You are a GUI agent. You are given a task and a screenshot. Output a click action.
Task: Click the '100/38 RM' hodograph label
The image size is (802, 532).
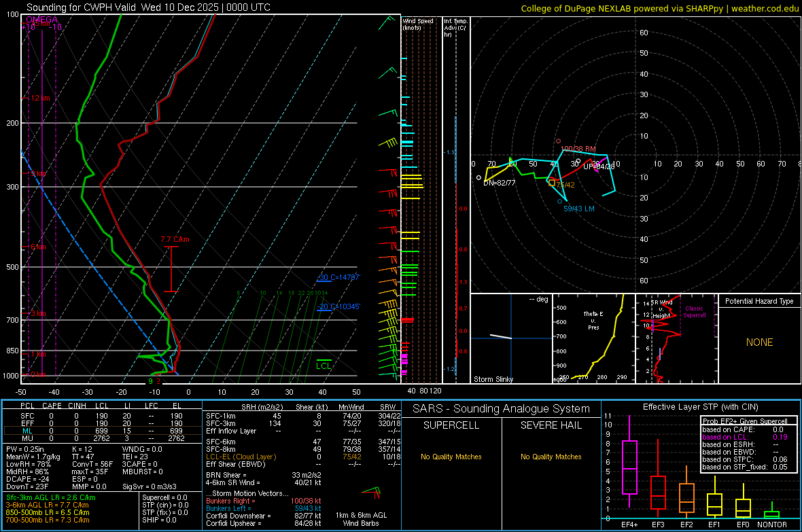[578, 149]
